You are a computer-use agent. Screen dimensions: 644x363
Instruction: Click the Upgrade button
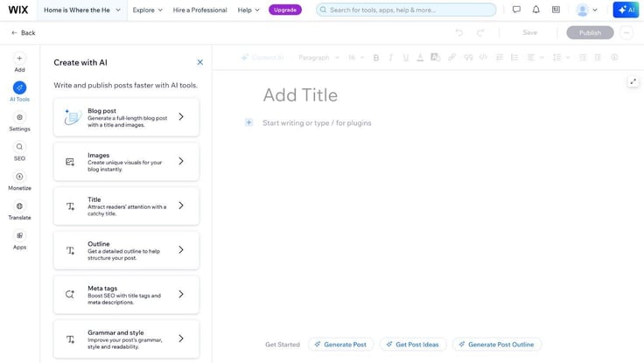pos(285,10)
